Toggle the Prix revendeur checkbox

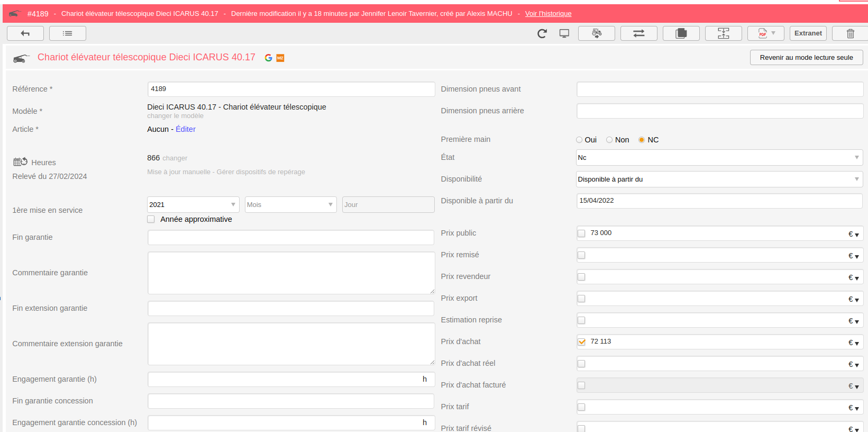pos(582,277)
